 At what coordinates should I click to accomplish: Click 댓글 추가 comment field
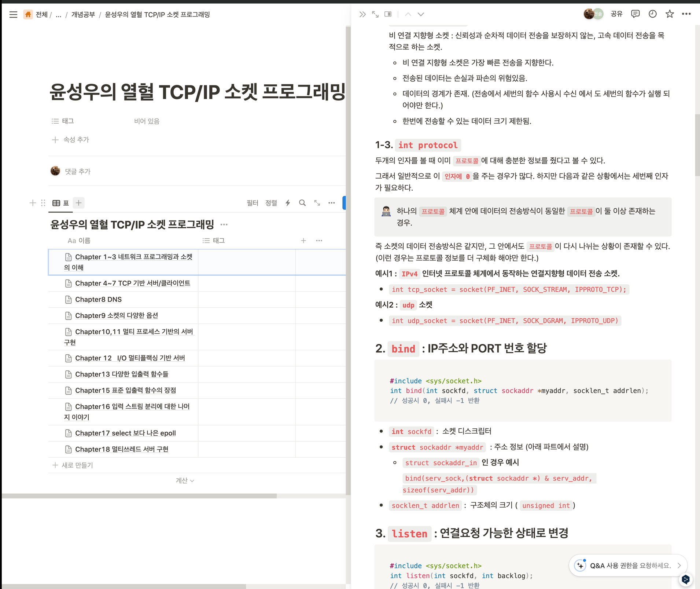pos(78,171)
